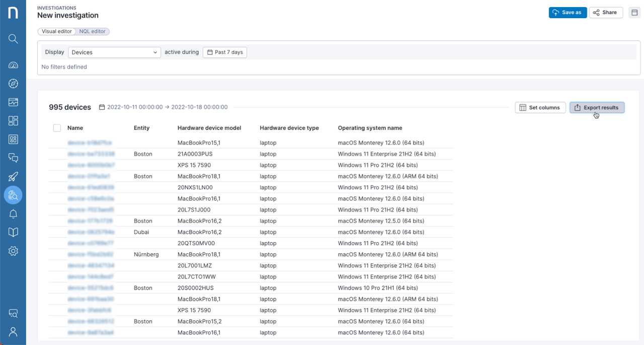
Task: Open the administration gear icon in sidebar
Action: pyautogui.click(x=13, y=251)
